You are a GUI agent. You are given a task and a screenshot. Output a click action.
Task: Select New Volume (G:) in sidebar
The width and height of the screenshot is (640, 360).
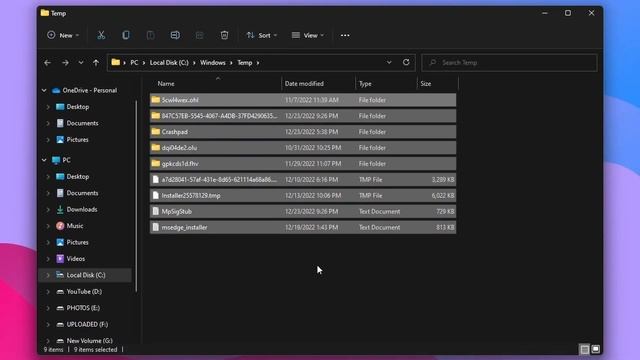coord(89,341)
